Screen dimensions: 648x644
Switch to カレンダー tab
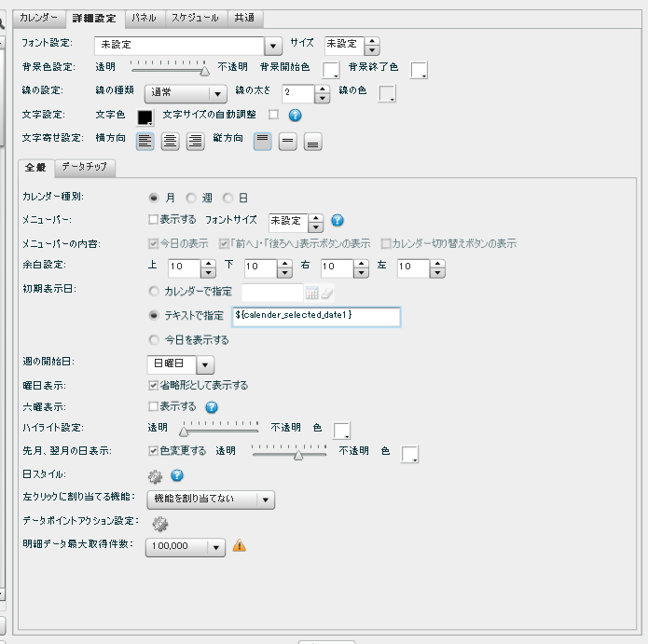(40, 19)
